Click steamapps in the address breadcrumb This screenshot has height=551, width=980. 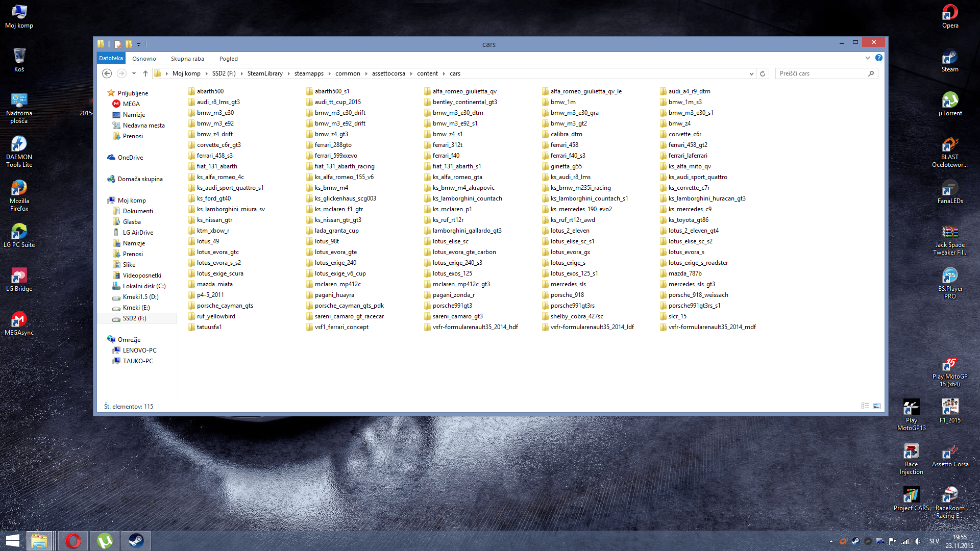point(309,73)
